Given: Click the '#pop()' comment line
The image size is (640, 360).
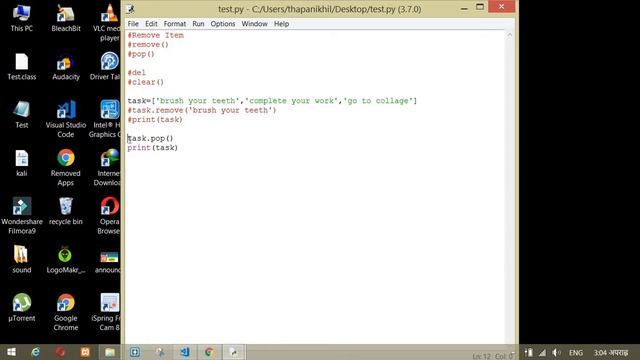Looking at the screenshot, I should click(x=141, y=54).
